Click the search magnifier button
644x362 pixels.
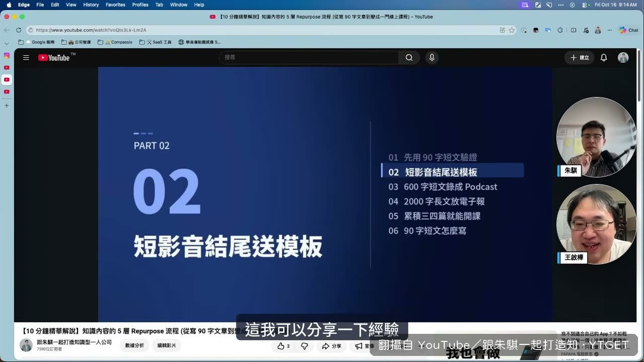pyautogui.click(x=409, y=58)
